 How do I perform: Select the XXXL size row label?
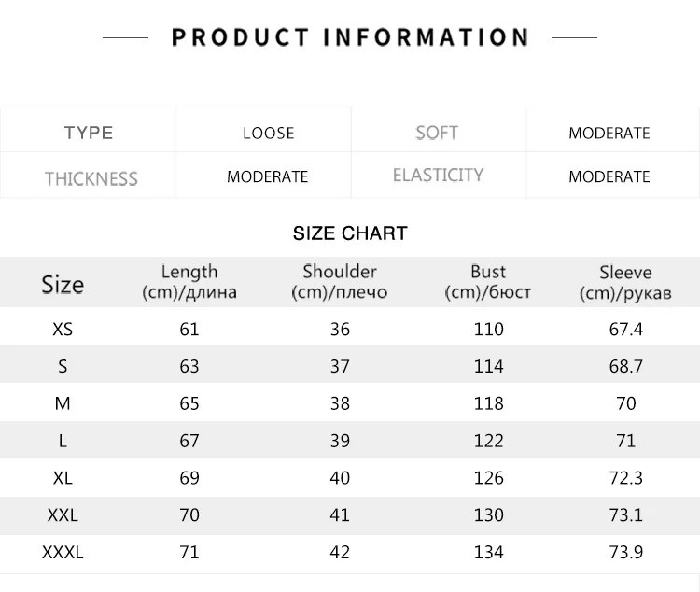click(x=63, y=552)
